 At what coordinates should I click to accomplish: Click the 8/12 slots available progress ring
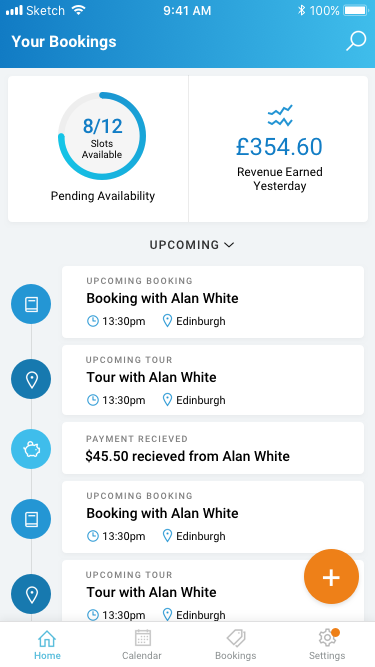(x=102, y=136)
